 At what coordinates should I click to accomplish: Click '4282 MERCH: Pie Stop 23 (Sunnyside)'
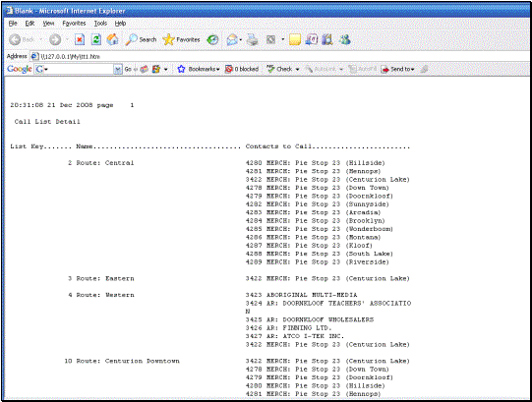click(x=318, y=204)
